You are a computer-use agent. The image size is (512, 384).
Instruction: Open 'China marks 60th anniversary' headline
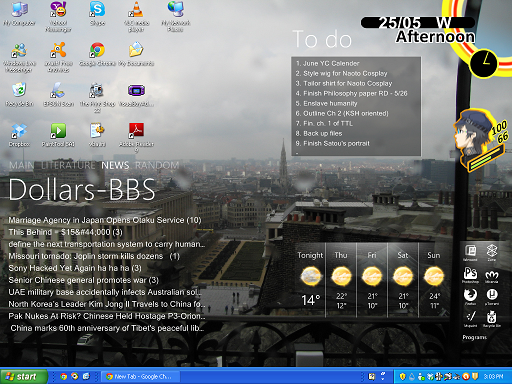[107, 328]
